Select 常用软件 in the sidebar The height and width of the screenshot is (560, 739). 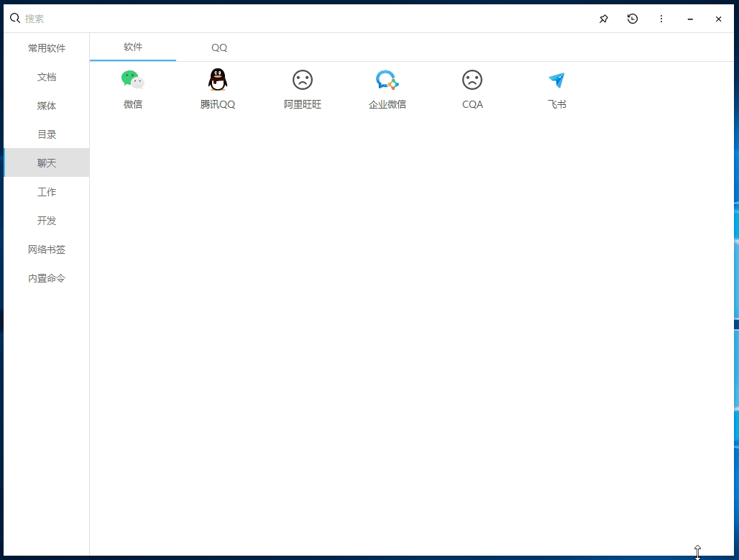[47, 48]
